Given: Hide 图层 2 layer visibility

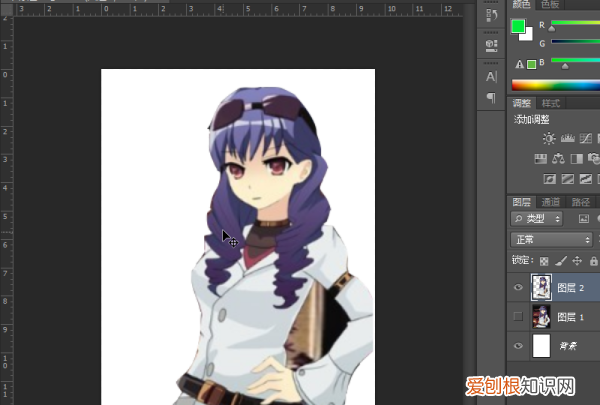Looking at the screenshot, I should [x=518, y=287].
